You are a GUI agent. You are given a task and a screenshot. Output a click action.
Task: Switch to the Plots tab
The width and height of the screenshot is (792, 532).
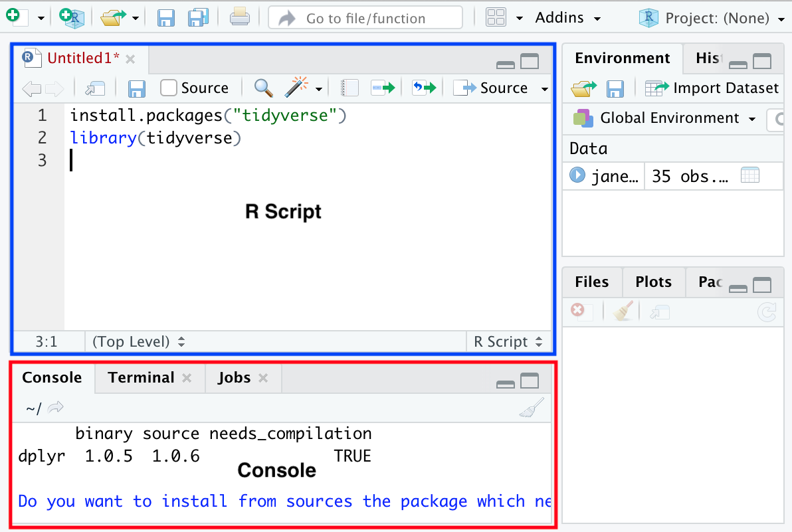[x=653, y=282]
